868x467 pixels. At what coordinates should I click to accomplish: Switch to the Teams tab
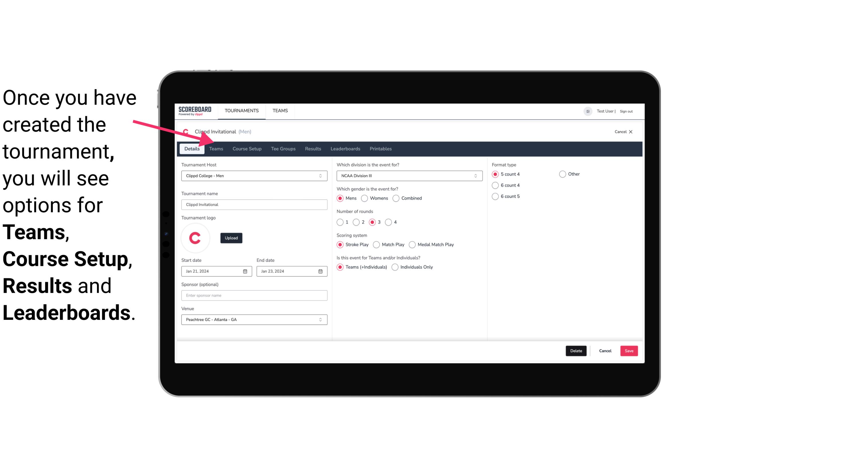[215, 148]
